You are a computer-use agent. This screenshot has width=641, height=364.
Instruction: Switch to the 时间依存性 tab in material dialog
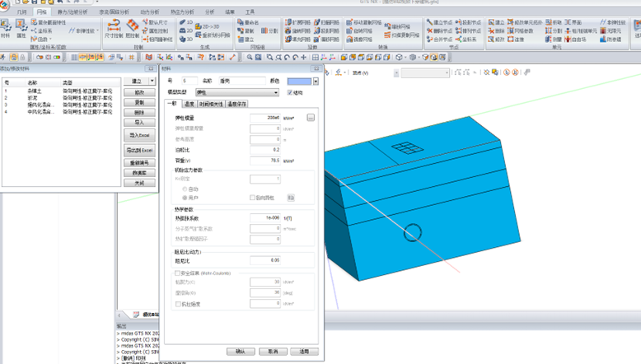(x=211, y=104)
